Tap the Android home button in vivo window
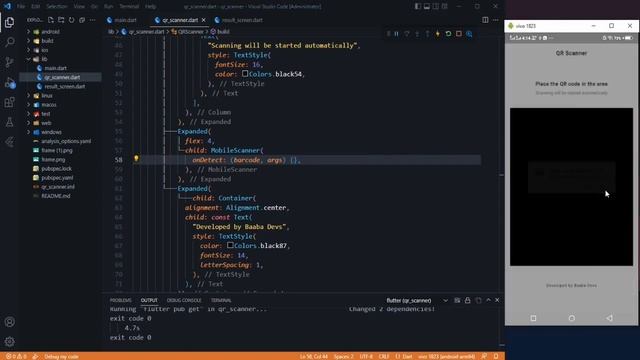 tap(571, 318)
